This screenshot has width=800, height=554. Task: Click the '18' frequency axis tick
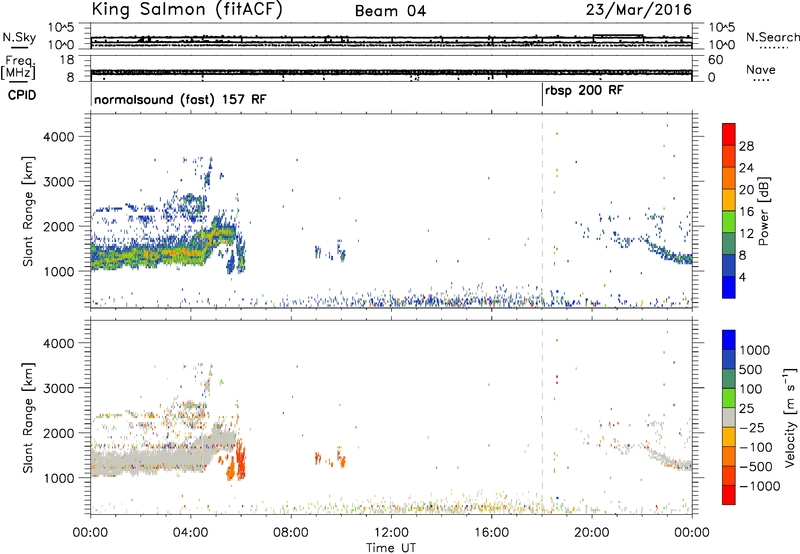pos(67,60)
